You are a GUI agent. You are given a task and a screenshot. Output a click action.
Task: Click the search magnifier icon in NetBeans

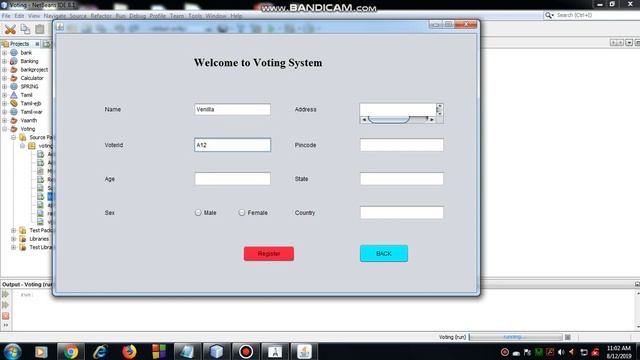[549, 15]
